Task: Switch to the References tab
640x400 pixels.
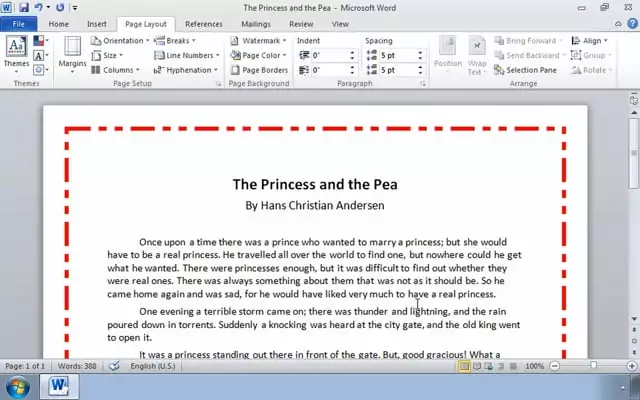Action: pos(204,23)
